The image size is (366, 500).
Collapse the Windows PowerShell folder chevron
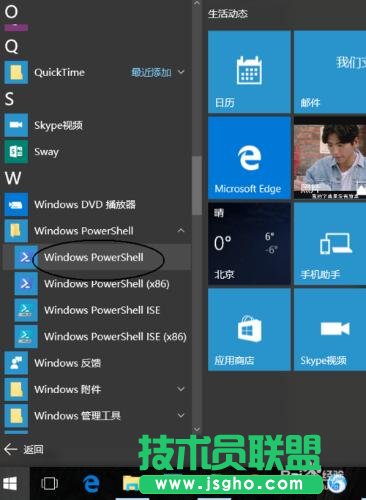(181, 230)
